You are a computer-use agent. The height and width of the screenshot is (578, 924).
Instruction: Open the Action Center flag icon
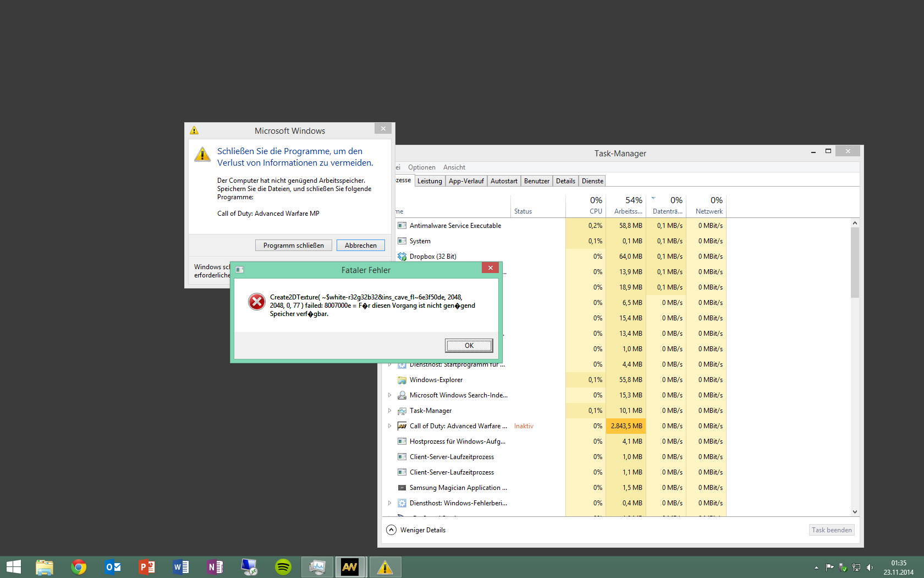pos(829,568)
